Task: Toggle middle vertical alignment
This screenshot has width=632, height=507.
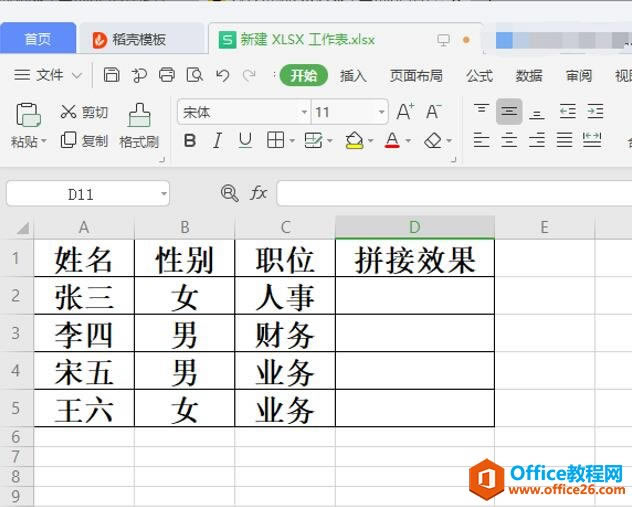Action: pyautogui.click(x=509, y=111)
